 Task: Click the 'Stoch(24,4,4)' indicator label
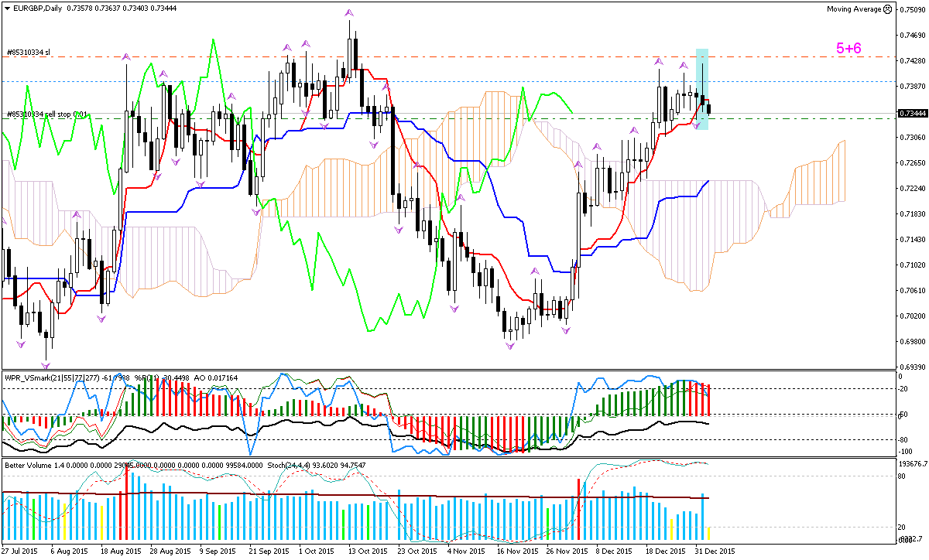[290, 465]
